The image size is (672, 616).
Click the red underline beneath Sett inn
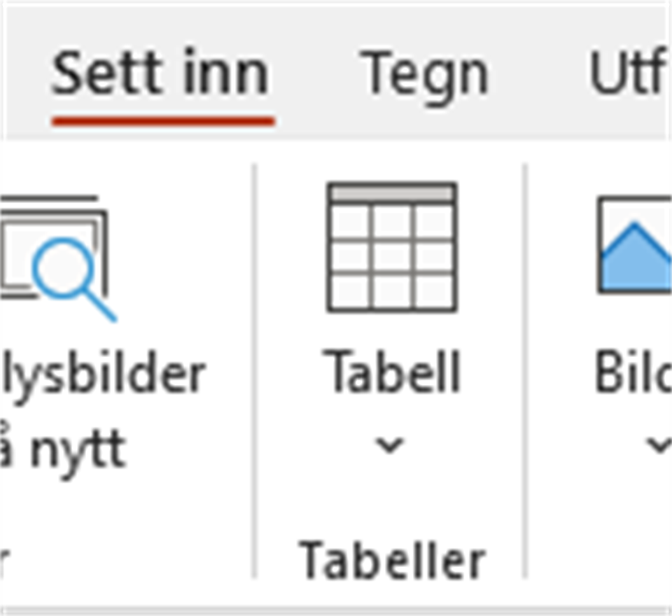click(162, 121)
